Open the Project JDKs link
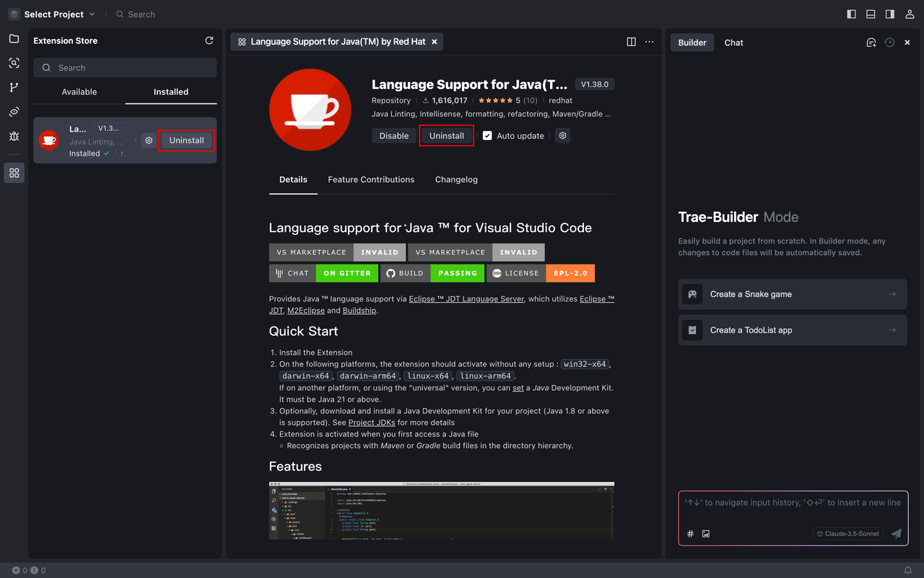924x578 pixels. tap(373, 422)
